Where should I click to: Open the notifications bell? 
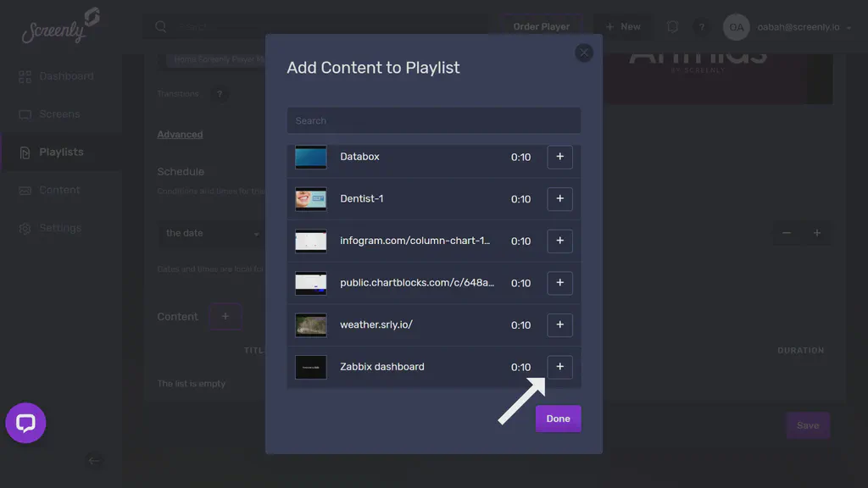point(672,26)
